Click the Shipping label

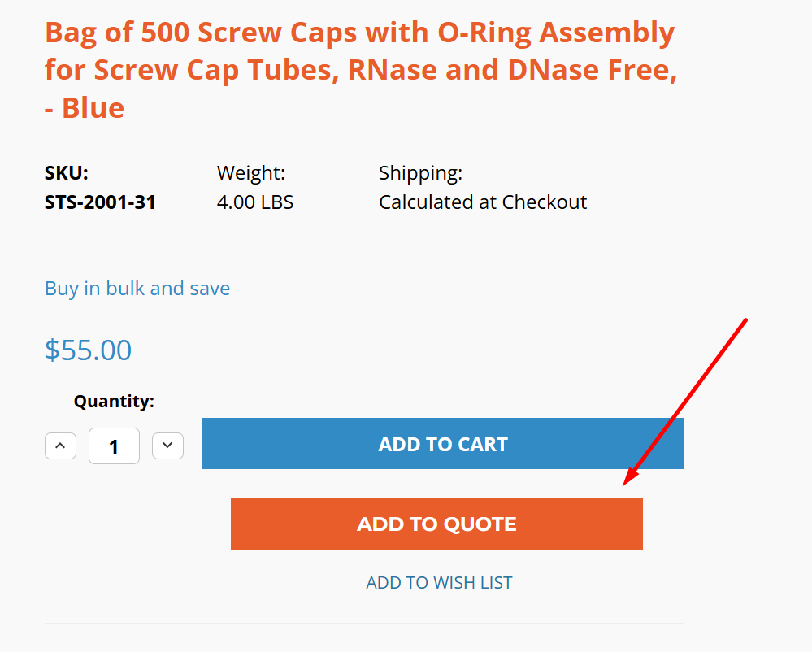click(x=420, y=173)
